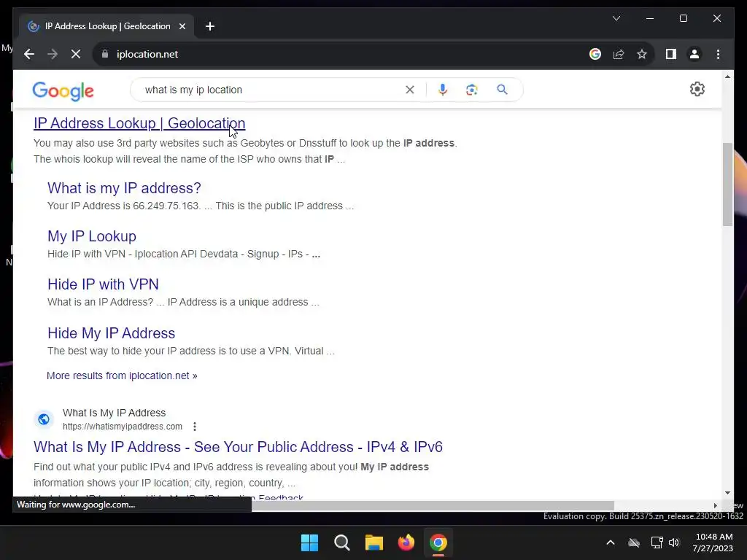Stop loading the page
This screenshot has height=560, width=747.
pos(76,54)
